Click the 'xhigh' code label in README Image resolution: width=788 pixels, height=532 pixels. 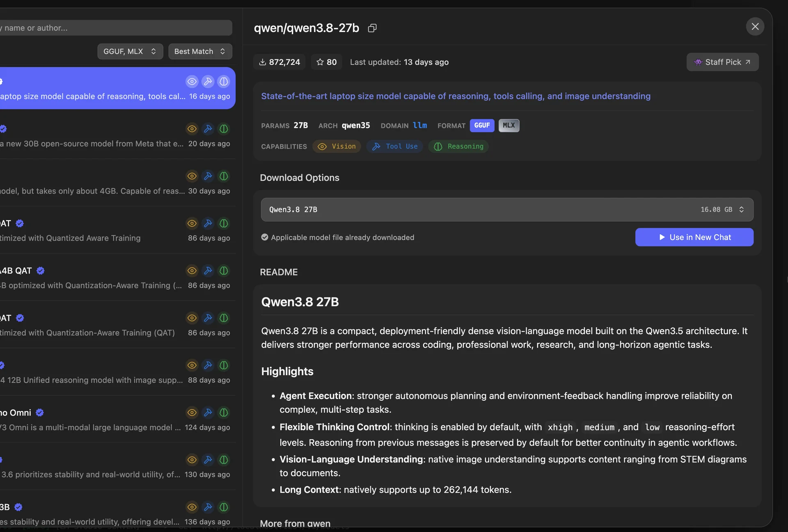click(x=560, y=427)
